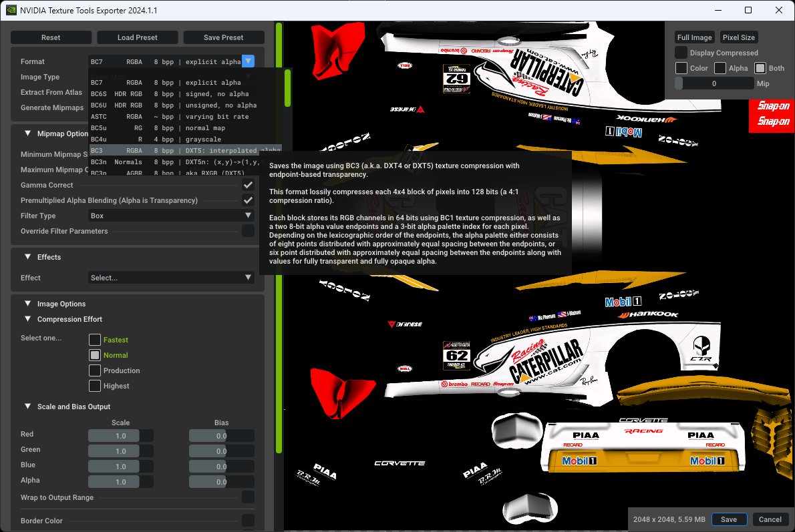Click the NVIDIA logo in the title bar
This screenshot has width=795, height=532.
point(11,10)
